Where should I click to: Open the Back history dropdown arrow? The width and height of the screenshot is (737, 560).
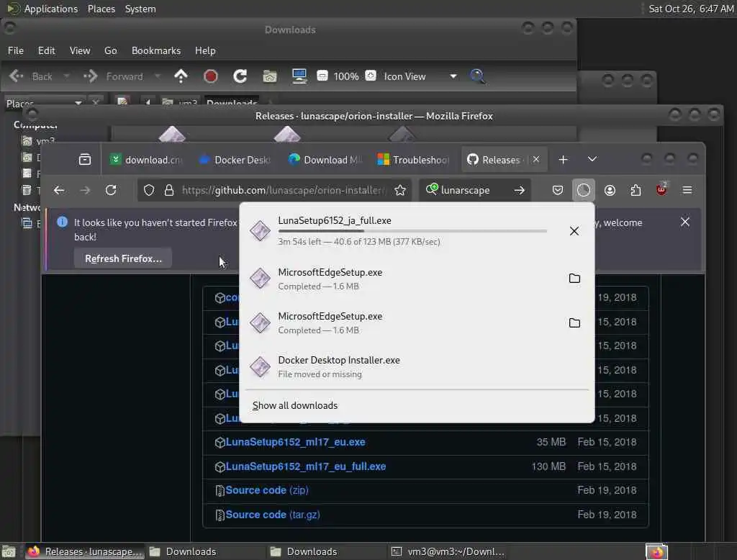point(66,76)
